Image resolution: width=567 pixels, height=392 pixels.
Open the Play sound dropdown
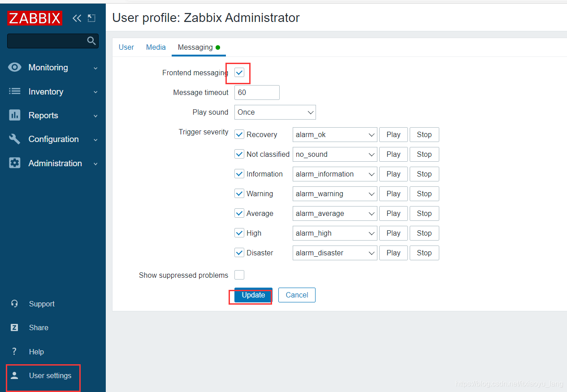275,112
